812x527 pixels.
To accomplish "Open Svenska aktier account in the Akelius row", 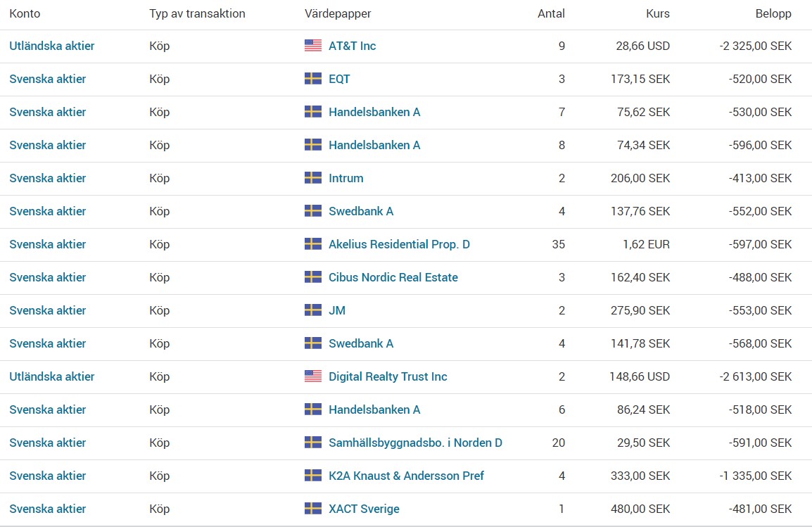I will (48, 244).
